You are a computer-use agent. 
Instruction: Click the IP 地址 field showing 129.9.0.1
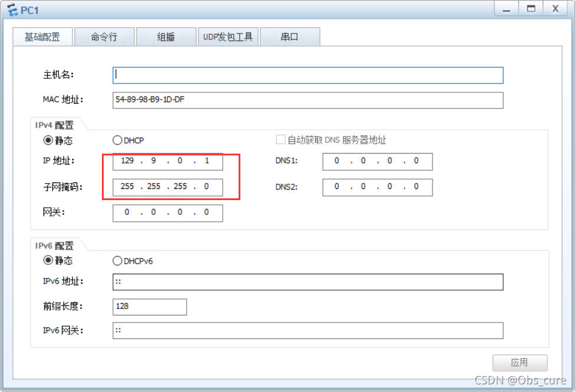click(167, 161)
